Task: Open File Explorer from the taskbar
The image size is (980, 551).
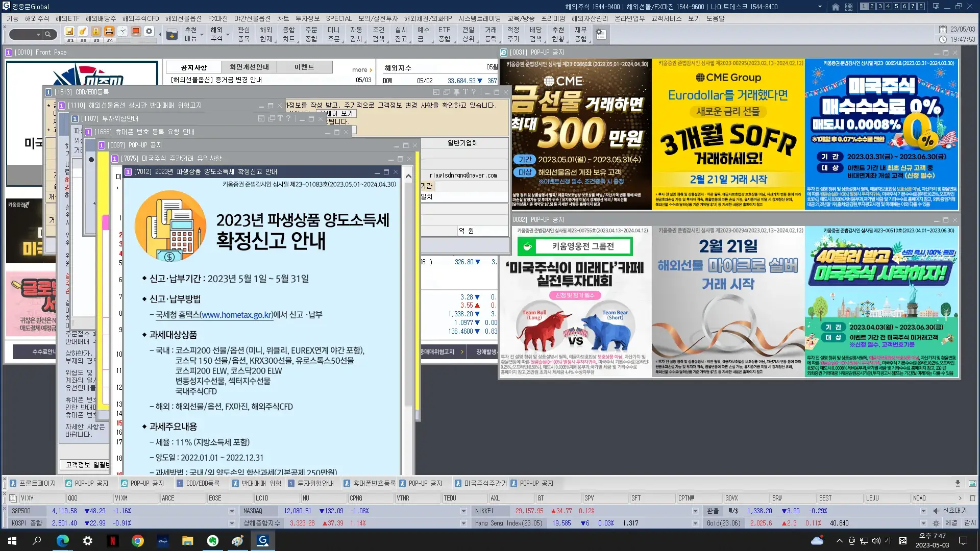Action: point(187,541)
